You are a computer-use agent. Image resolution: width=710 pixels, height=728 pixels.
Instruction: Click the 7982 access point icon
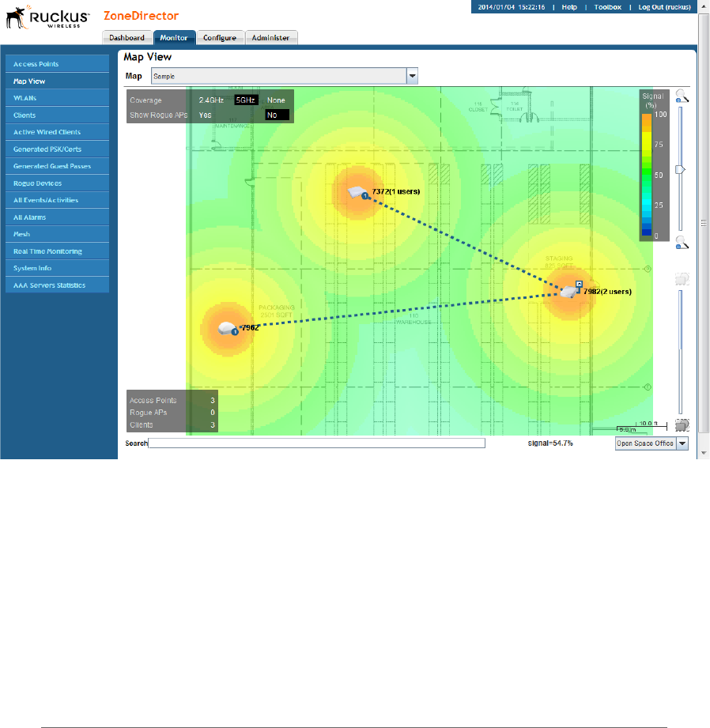coord(569,292)
